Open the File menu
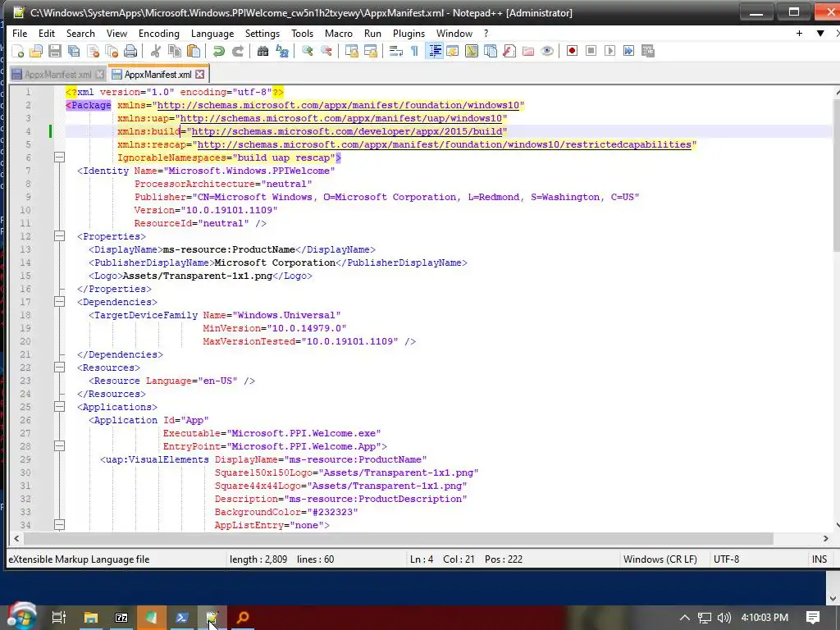 [x=20, y=33]
